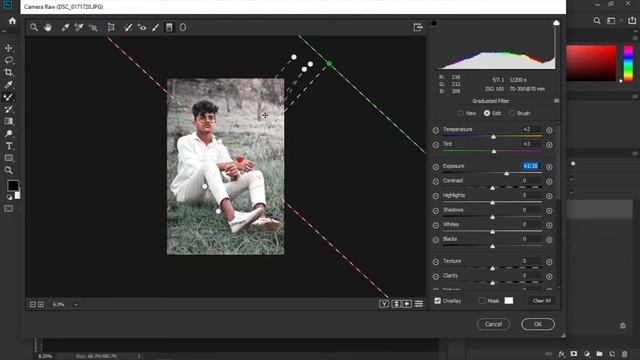640x360 pixels.
Task: Swap before and after settings icon
Action: [396, 304]
